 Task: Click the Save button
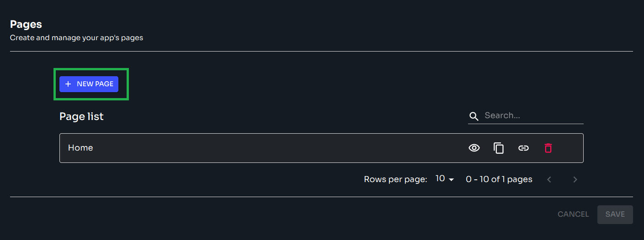click(615, 214)
